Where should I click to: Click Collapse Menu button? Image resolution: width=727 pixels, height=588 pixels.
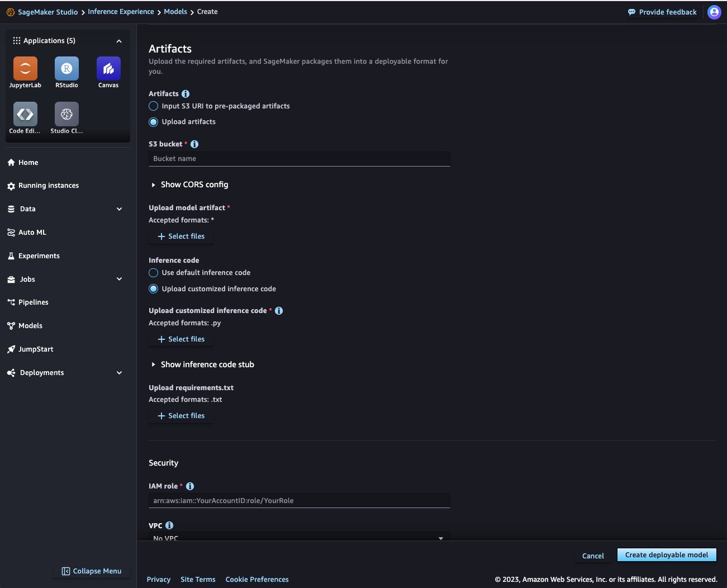coord(92,571)
